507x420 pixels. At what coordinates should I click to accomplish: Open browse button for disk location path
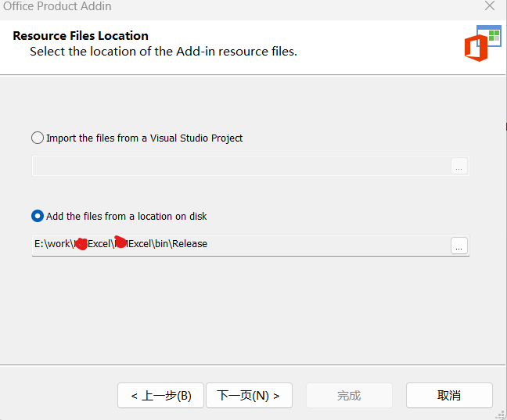pos(459,245)
